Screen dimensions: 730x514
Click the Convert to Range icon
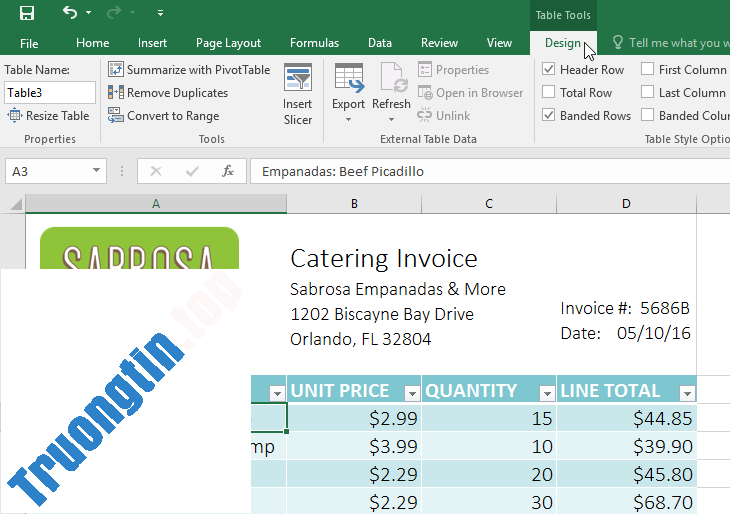click(x=115, y=115)
